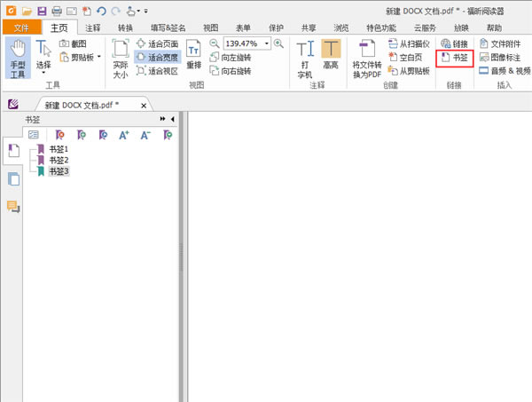Select bookmark 书签1
The height and width of the screenshot is (402, 532).
pyautogui.click(x=59, y=149)
